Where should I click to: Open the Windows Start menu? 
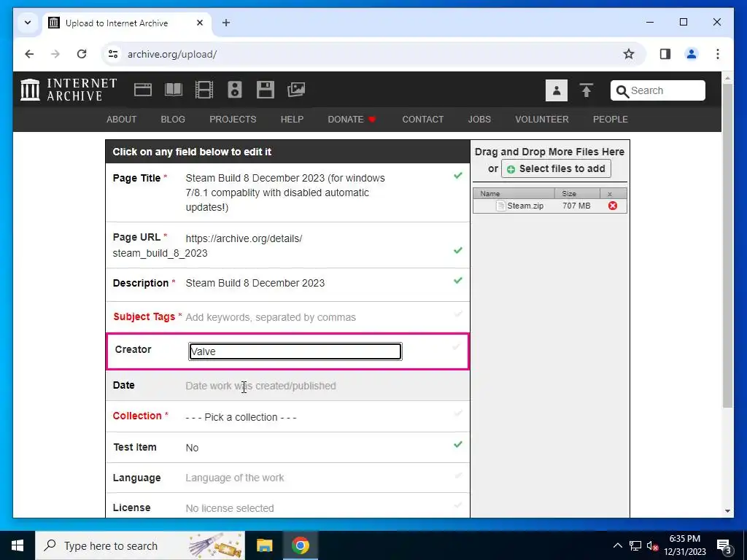click(18, 545)
